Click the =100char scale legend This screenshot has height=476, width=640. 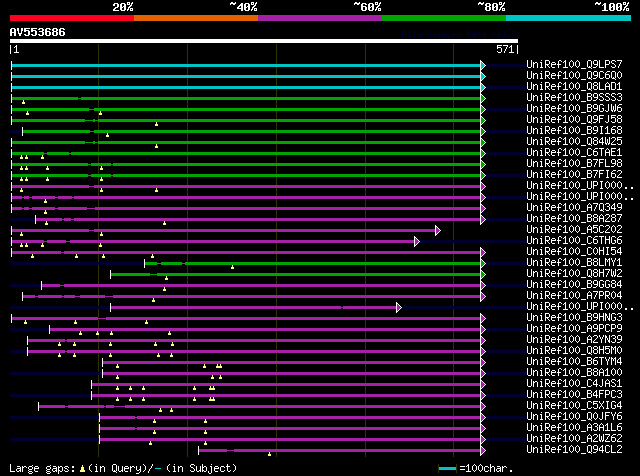[476, 469]
